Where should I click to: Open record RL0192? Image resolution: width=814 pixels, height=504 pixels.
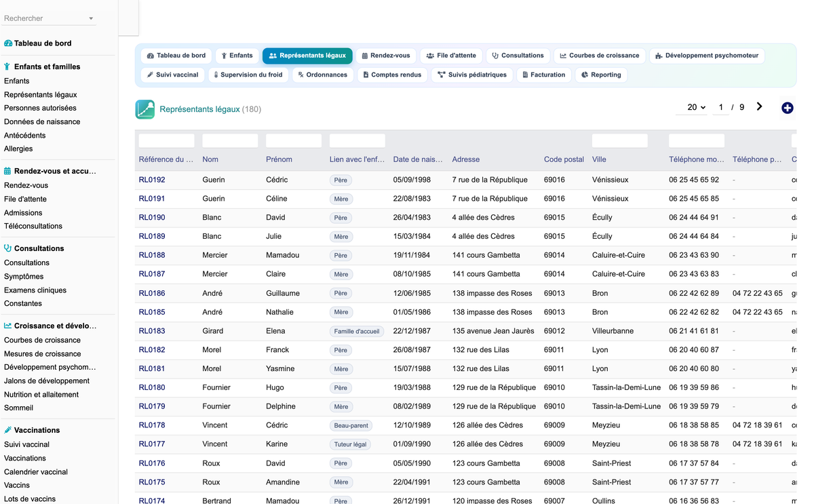pyautogui.click(x=152, y=180)
